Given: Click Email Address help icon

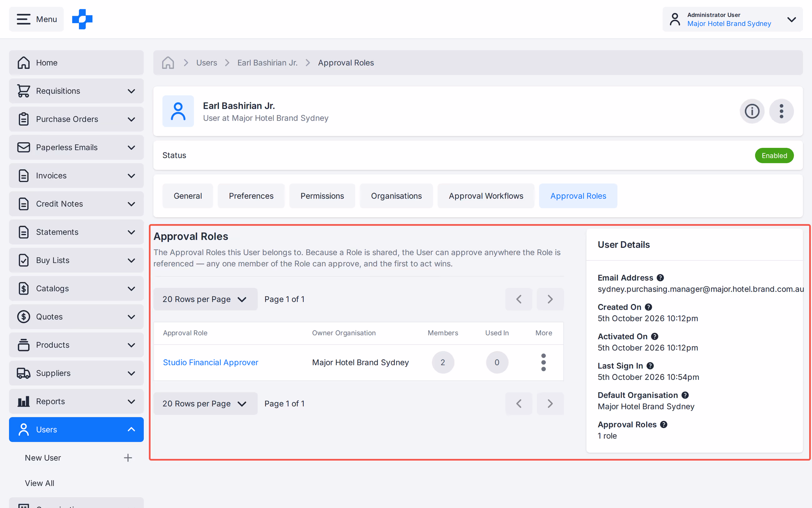Looking at the screenshot, I should coord(660,278).
